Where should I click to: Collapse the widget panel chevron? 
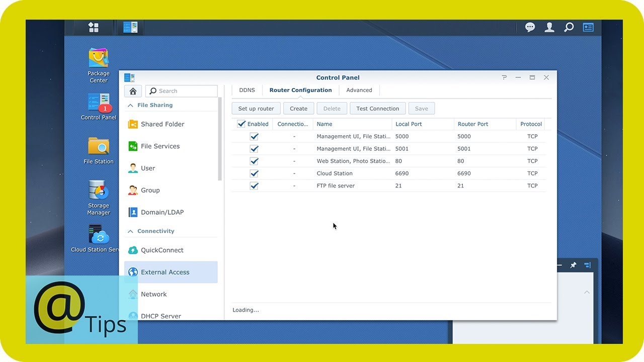click(587, 292)
